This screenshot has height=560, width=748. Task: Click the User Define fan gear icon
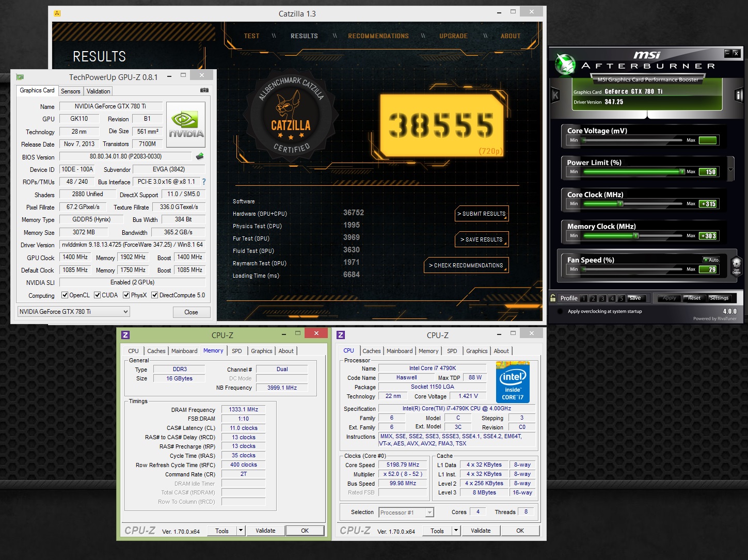[737, 266]
